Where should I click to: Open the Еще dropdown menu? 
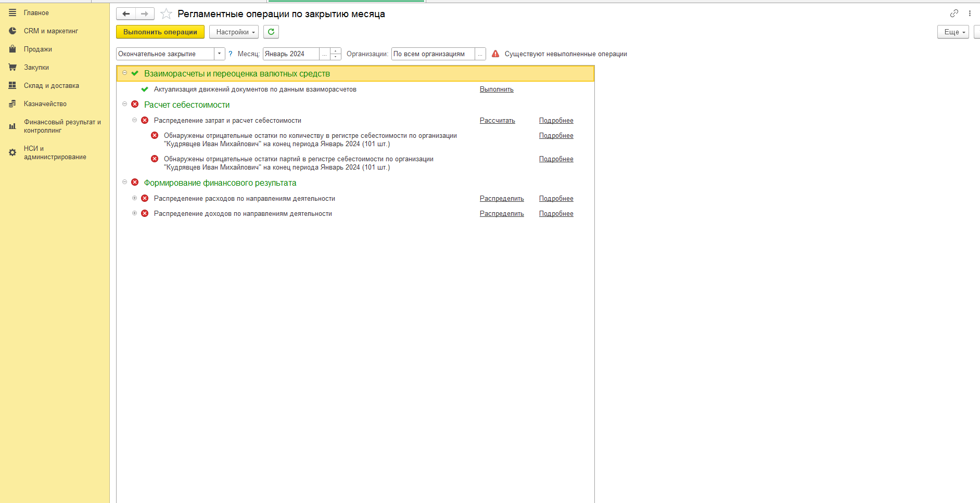(952, 32)
